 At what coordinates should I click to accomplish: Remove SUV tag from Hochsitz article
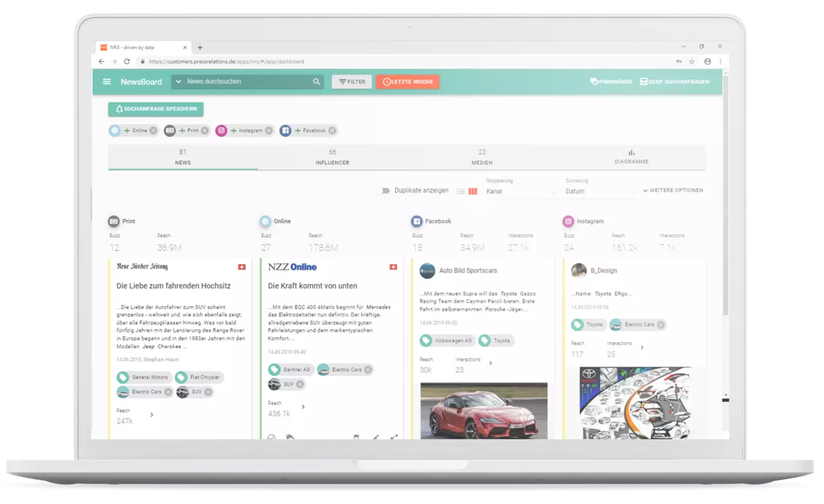[208, 392]
